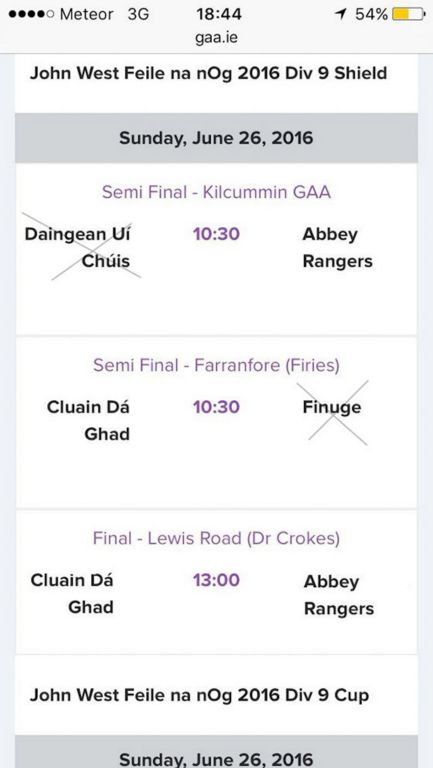
Task: Tap crossed-out Finuge team name
Action: click(332, 408)
